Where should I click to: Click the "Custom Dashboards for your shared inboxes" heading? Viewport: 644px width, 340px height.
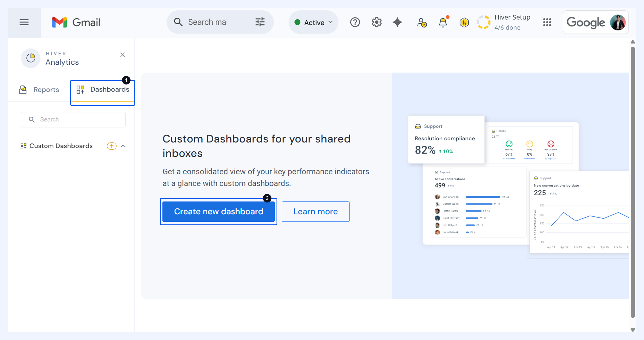point(256,146)
